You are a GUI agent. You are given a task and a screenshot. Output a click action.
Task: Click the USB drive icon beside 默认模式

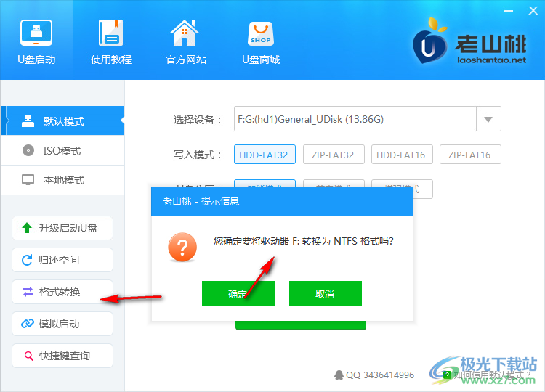(28, 121)
